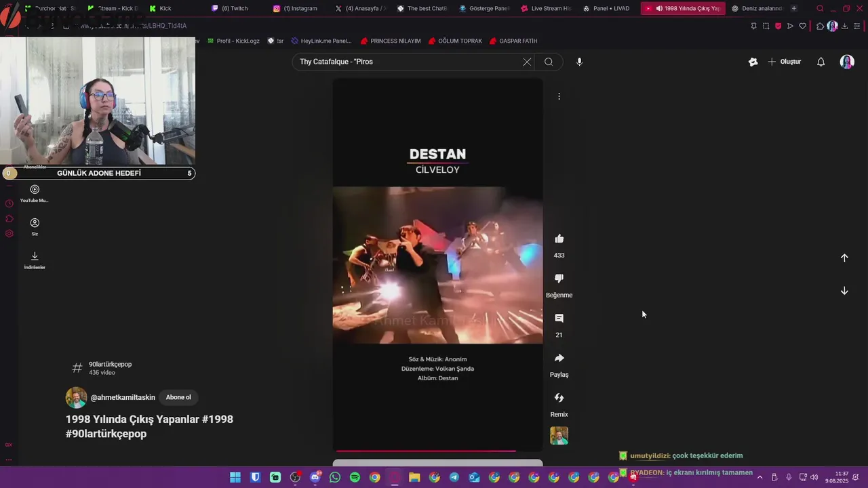This screenshot has height=488, width=868.
Task: Click the taskbar volume speaker icon
Action: [814, 477]
